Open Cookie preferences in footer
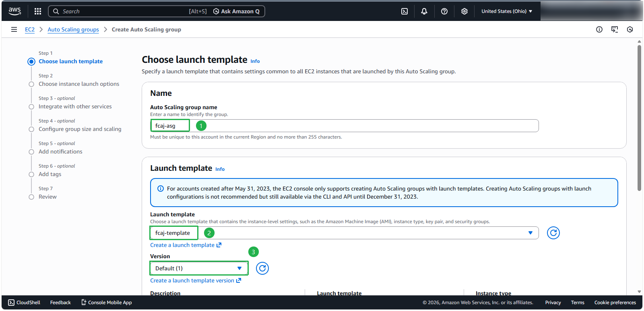 click(615, 303)
